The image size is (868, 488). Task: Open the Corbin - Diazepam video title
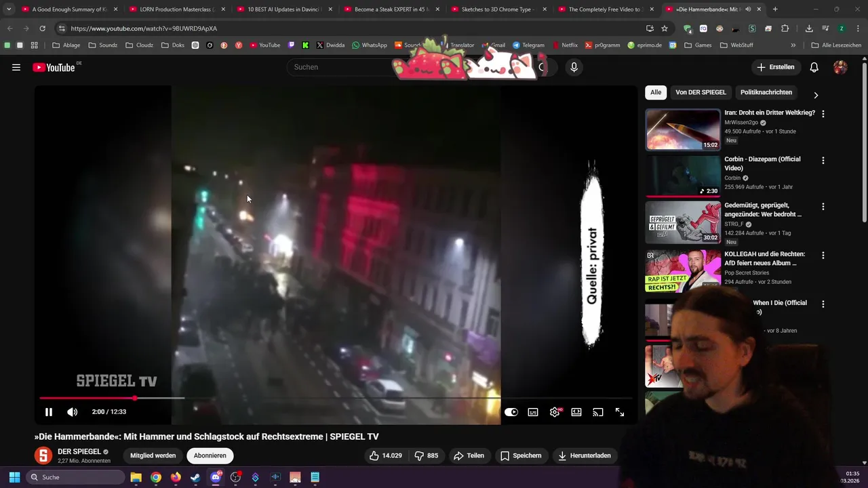762,163
